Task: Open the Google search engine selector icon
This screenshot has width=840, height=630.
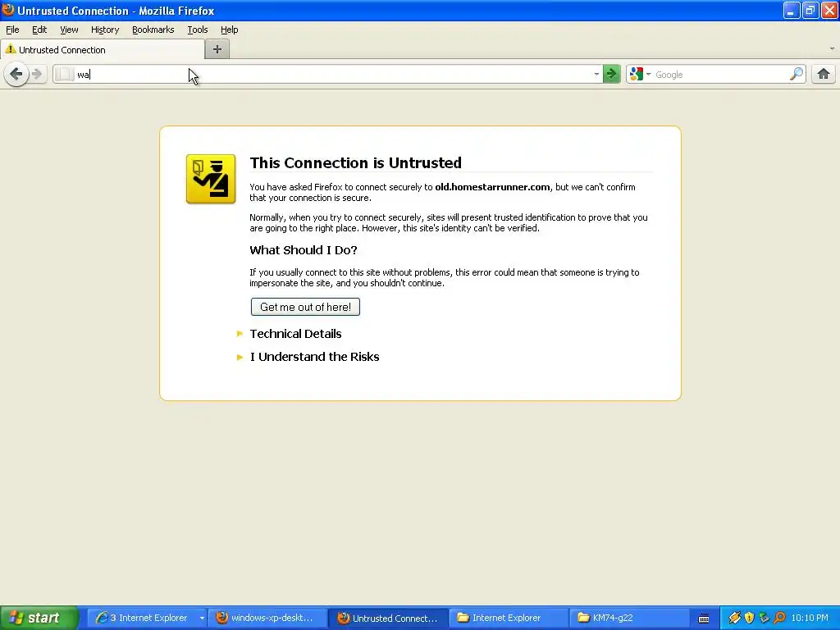Action: (640, 74)
